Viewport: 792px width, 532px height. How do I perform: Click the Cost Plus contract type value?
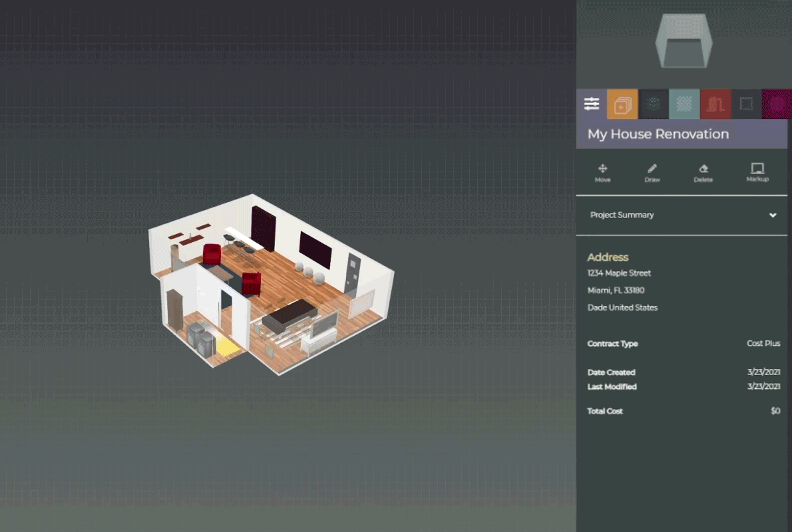[763, 344]
